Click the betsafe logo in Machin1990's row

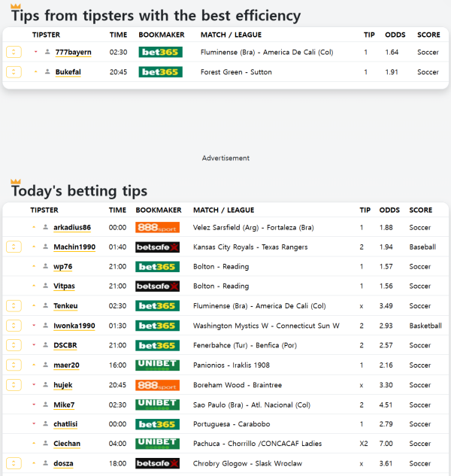pos(157,247)
